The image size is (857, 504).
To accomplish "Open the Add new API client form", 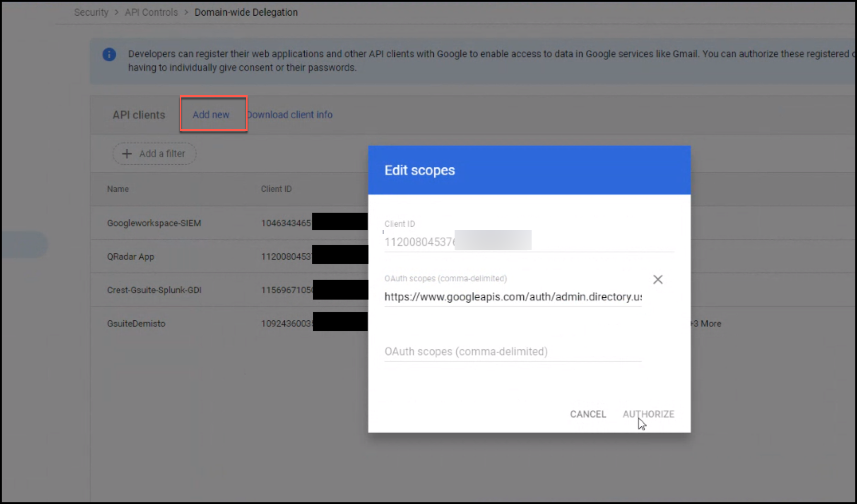I will point(211,115).
